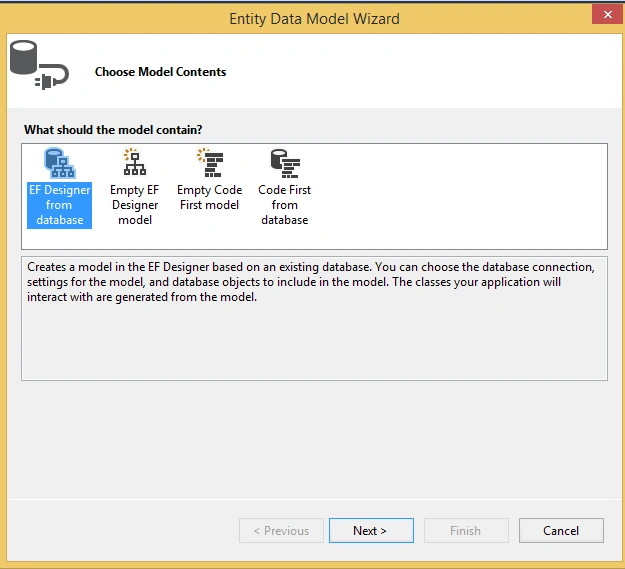
Task: Click the database plug icon in the header
Action: click(39, 65)
